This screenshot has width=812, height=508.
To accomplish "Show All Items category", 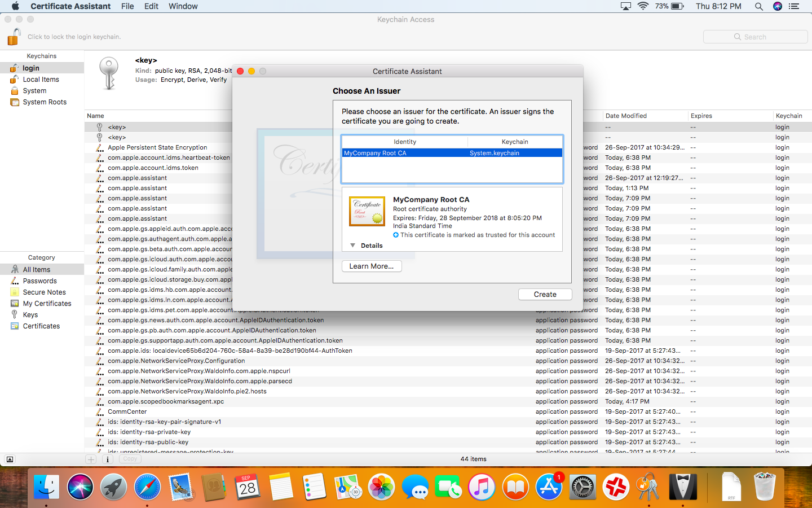I will (42, 270).
